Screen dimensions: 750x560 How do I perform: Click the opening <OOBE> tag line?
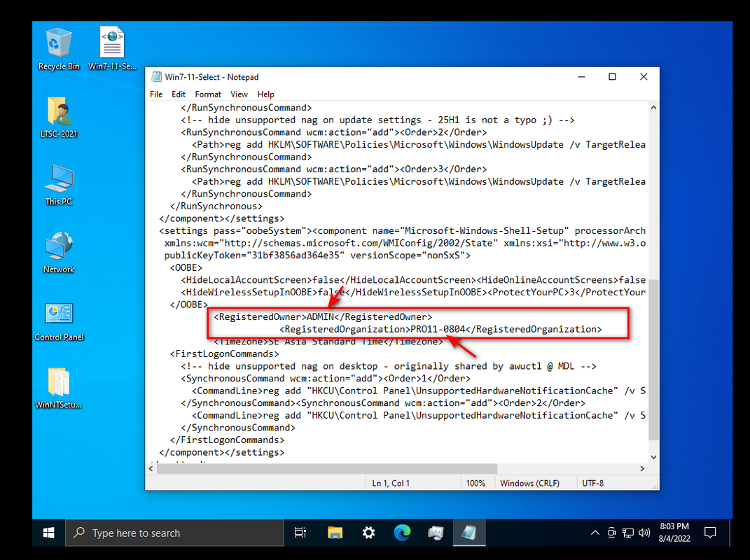coord(186,268)
